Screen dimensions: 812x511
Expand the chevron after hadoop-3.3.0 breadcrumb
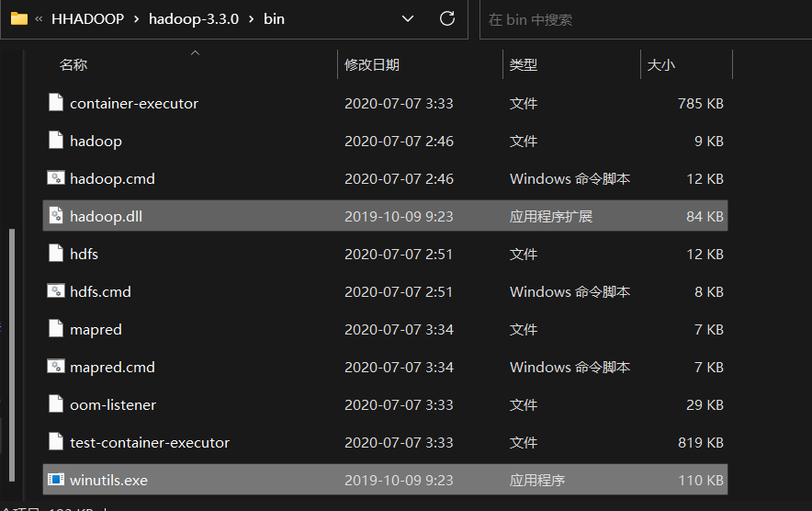[x=249, y=19]
